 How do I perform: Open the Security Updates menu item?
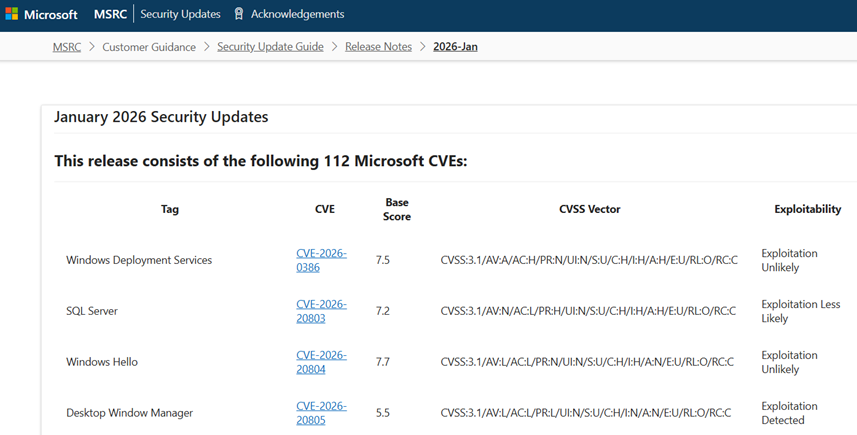click(180, 15)
